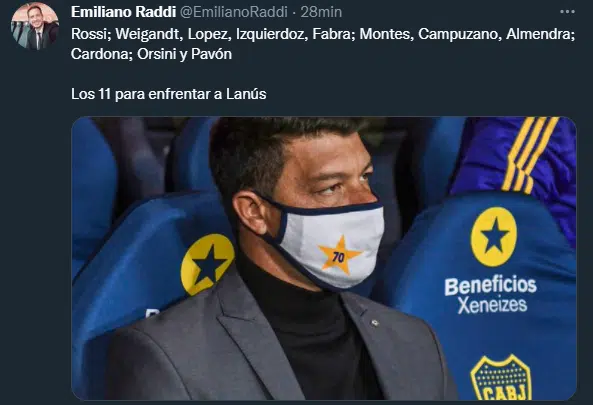Click the orange 70 star on the mask

click(339, 256)
